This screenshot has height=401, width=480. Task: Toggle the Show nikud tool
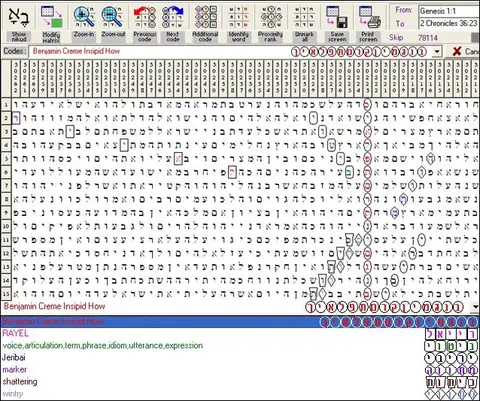19,23
